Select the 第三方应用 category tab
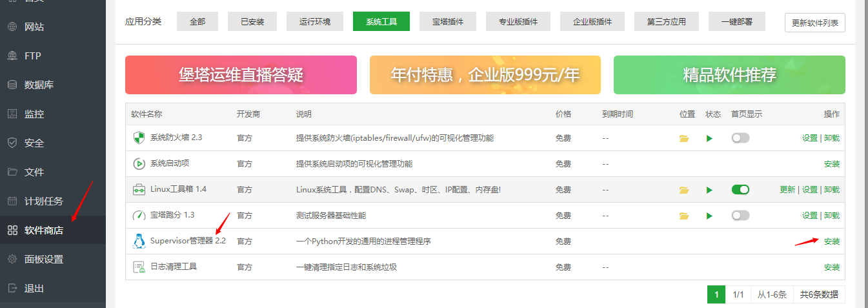 667,21
